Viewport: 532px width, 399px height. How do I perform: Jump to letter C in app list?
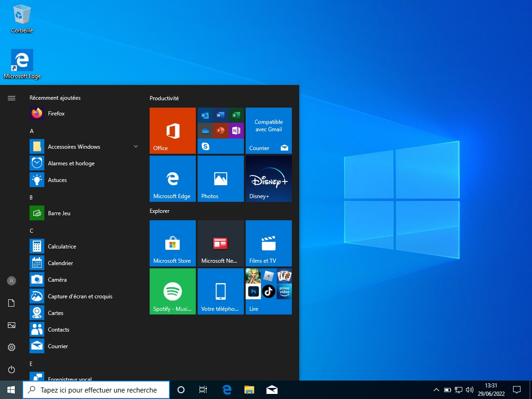click(31, 231)
